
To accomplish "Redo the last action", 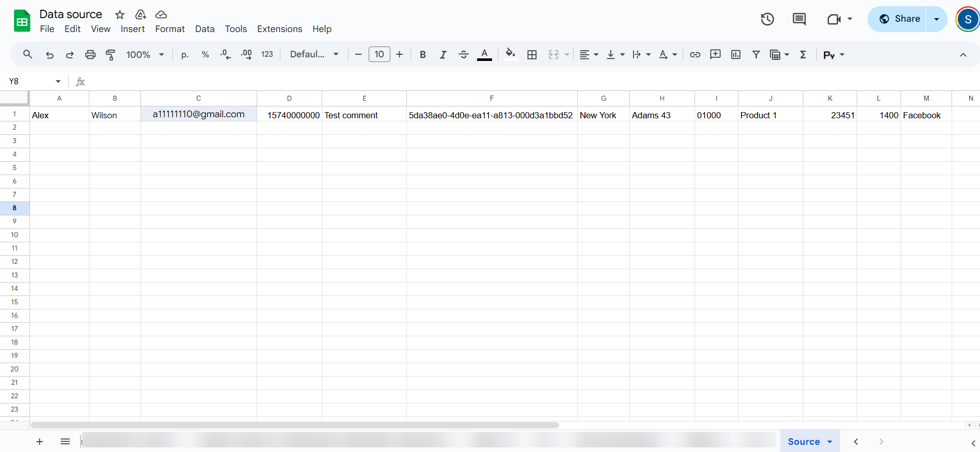I will 70,55.
